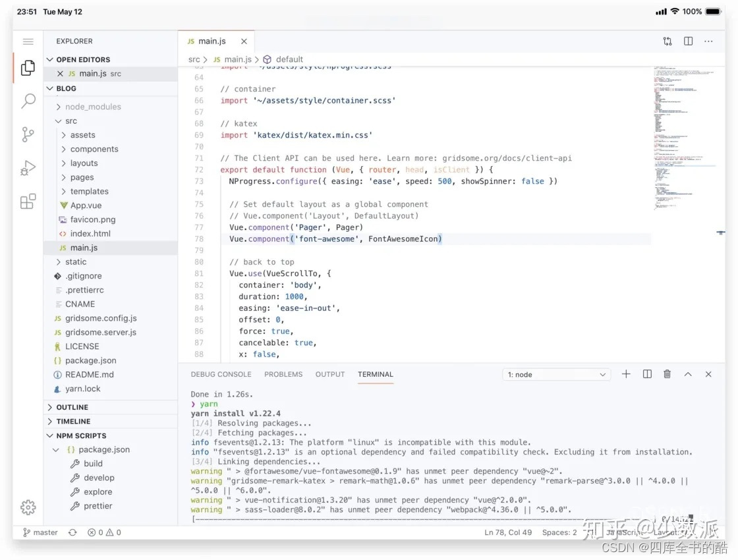Open the Extensions view icon

(28, 202)
